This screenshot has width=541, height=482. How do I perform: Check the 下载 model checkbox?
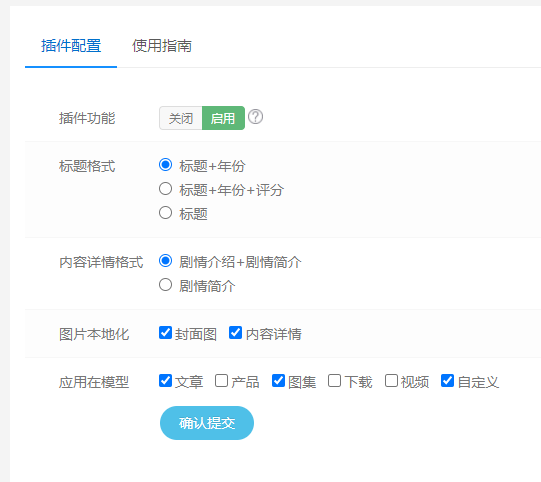point(334,381)
